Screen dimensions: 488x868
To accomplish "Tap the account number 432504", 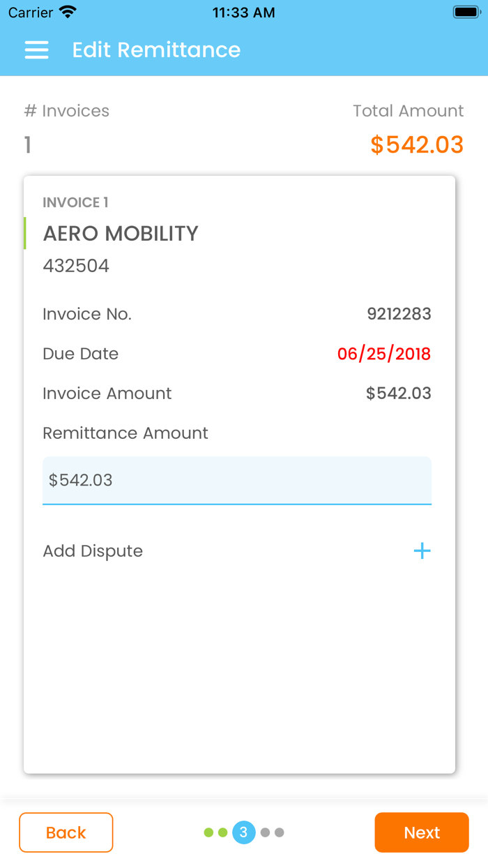I will tap(76, 266).
